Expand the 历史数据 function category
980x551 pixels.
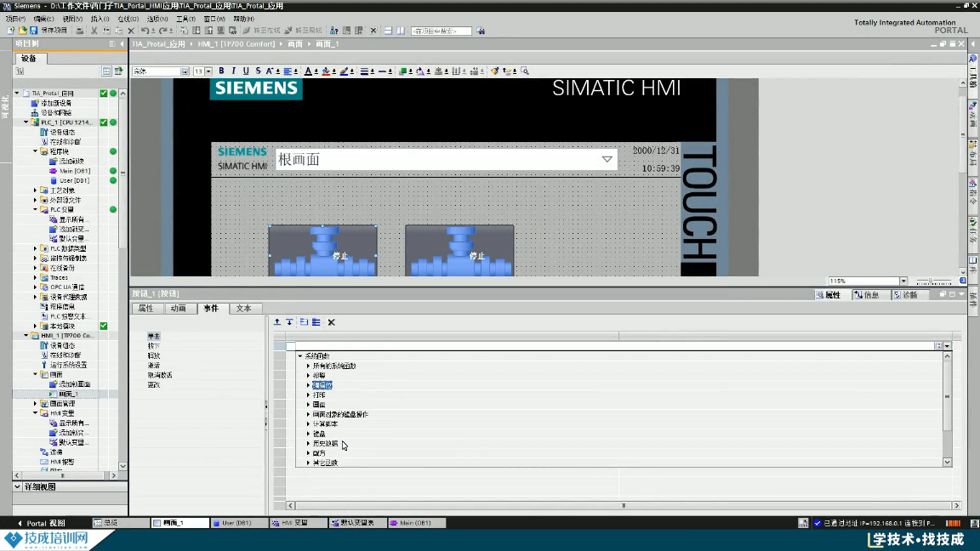tap(308, 444)
